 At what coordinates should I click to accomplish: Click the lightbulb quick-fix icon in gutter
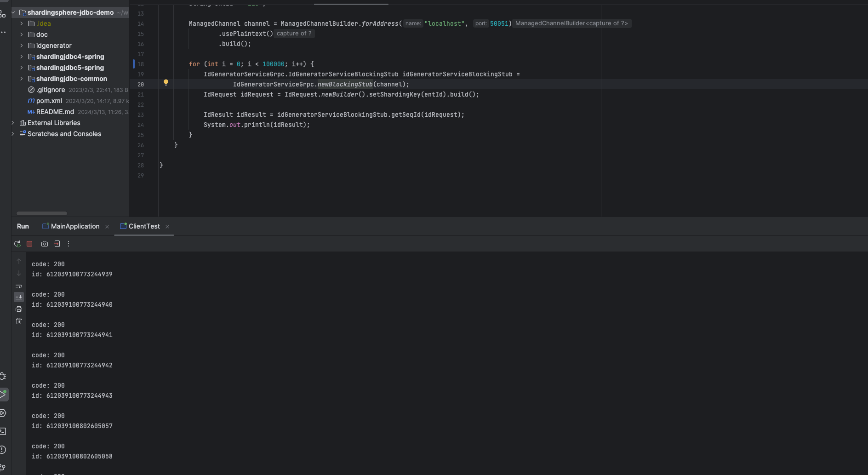[166, 83]
